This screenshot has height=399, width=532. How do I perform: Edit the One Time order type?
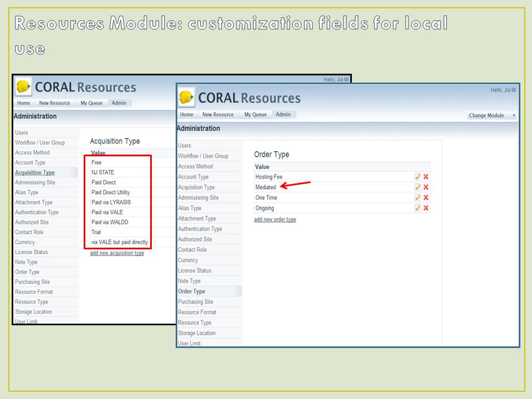coord(418,197)
